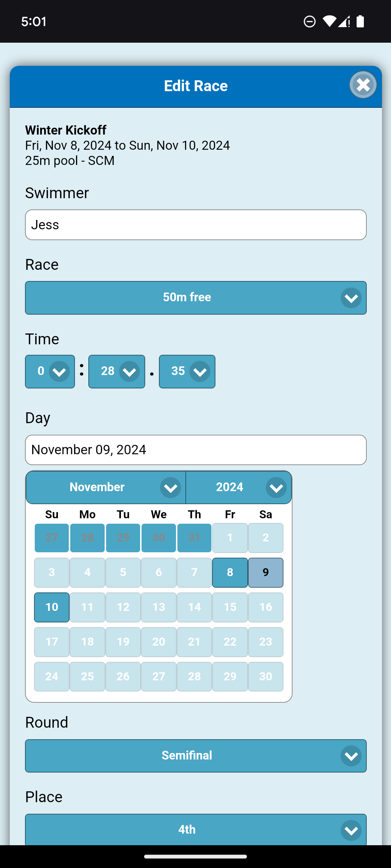
Task: Expand the 2024 year selector
Action: 239,487
